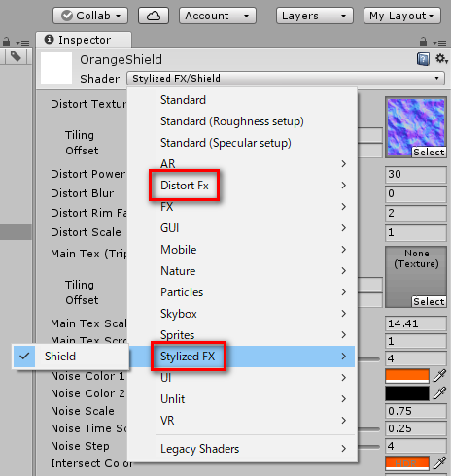Image resolution: width=451 pixels, height=476 pixels.
Task: Expand the Distort Fx shader submenu
Action: 242,186
